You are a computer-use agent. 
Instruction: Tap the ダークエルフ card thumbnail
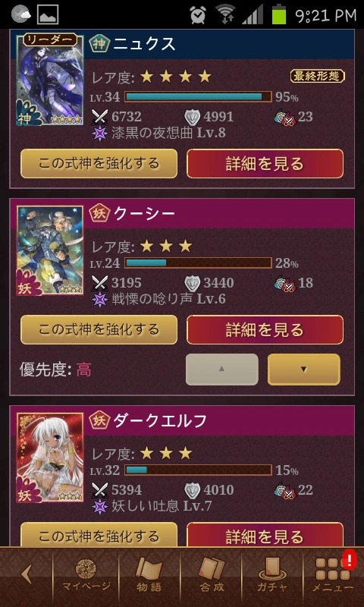coord(49,458)
